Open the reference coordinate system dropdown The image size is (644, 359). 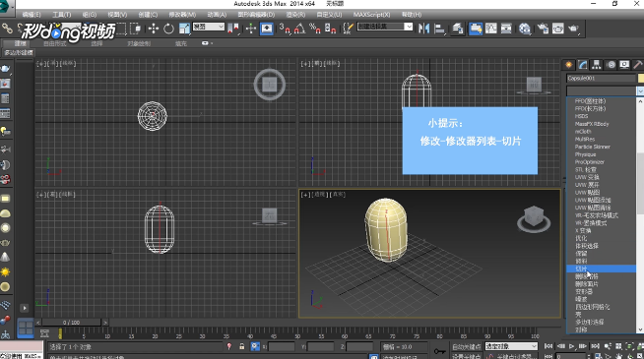[209, 27]
